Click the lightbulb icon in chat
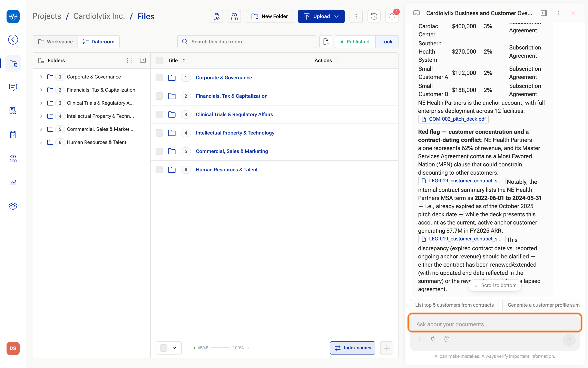This screenshot has width=588, height=368. click(446, 339)
